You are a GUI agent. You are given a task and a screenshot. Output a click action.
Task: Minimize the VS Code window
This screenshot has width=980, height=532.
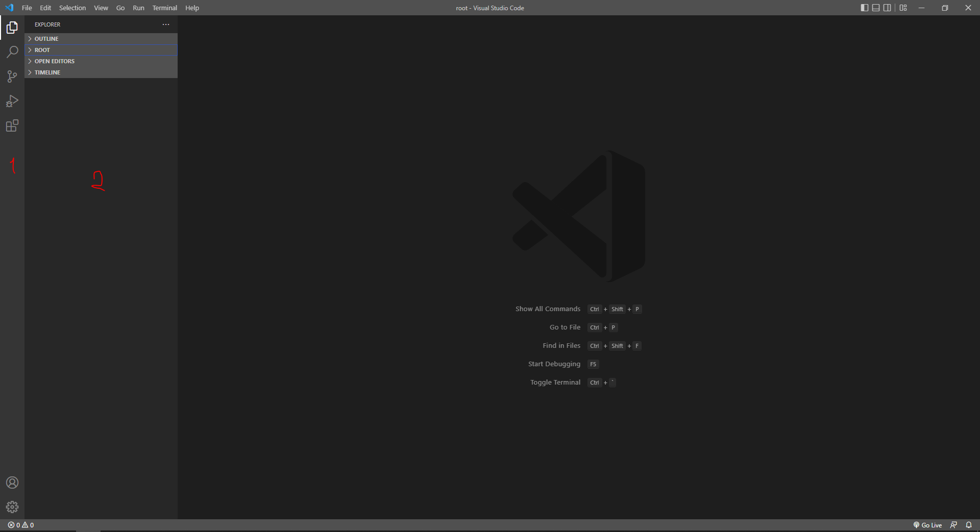[921, 8]
